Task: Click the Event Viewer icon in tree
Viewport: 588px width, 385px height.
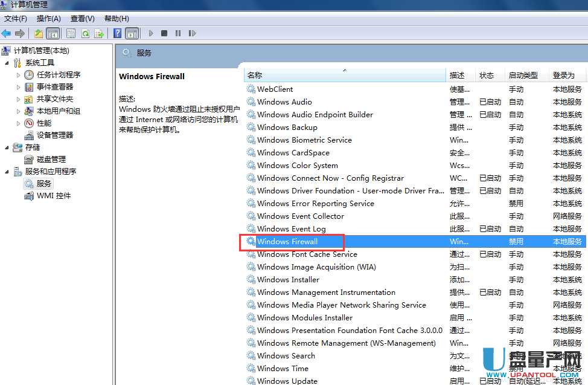Action: click(x=29, y=87)
